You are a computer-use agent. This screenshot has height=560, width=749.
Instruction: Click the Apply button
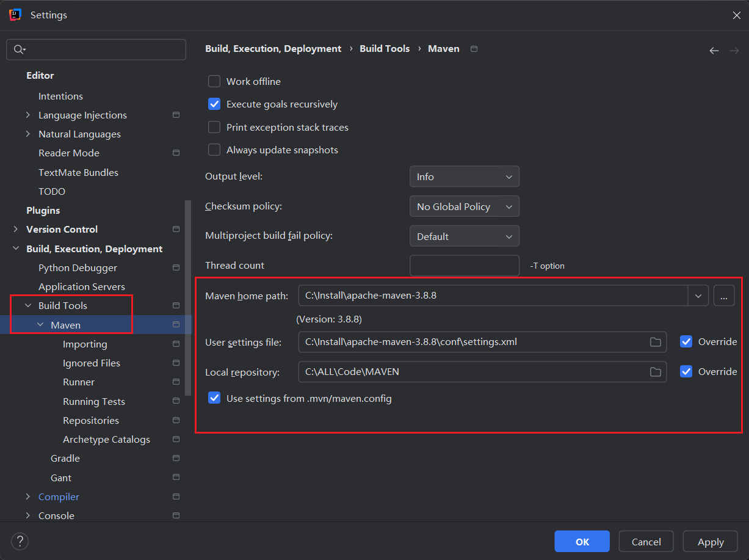[x=711, y=542]
